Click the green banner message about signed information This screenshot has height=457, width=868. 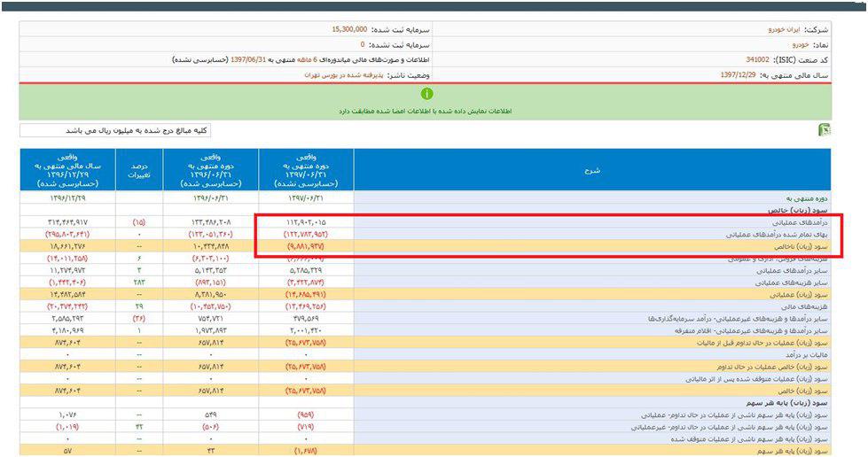[x=426, y=112]
